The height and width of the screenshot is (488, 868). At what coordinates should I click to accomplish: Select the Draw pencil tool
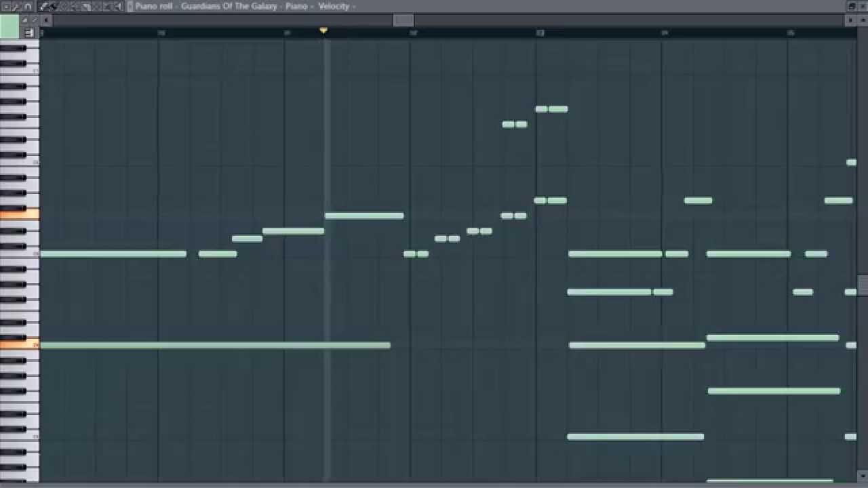pyautogui.click(x=43, y=6)
